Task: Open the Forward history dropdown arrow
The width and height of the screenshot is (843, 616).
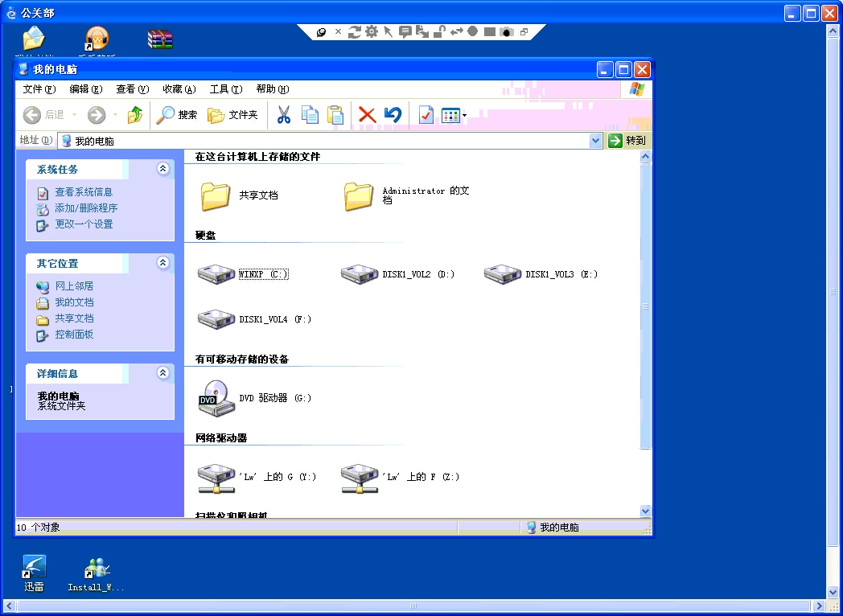Action: (115, 114)
